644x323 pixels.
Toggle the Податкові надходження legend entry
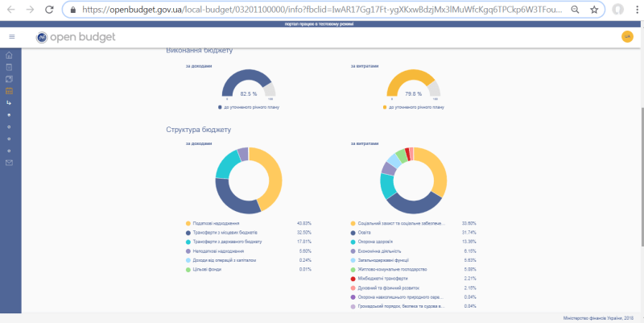[x=217, y=223]
